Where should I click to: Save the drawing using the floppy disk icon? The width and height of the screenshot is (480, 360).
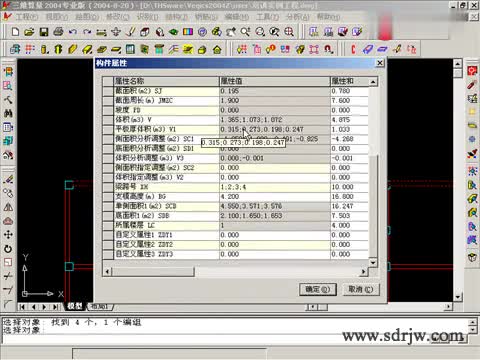44,32
